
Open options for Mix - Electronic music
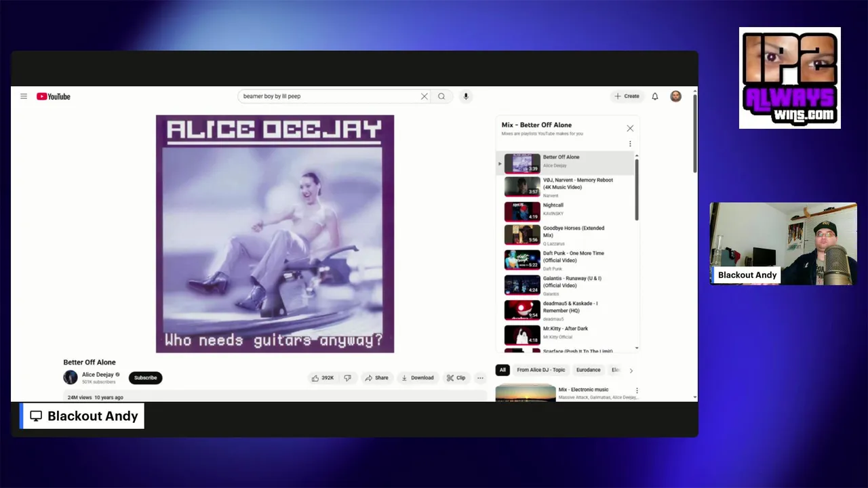(x=637, y=390)
